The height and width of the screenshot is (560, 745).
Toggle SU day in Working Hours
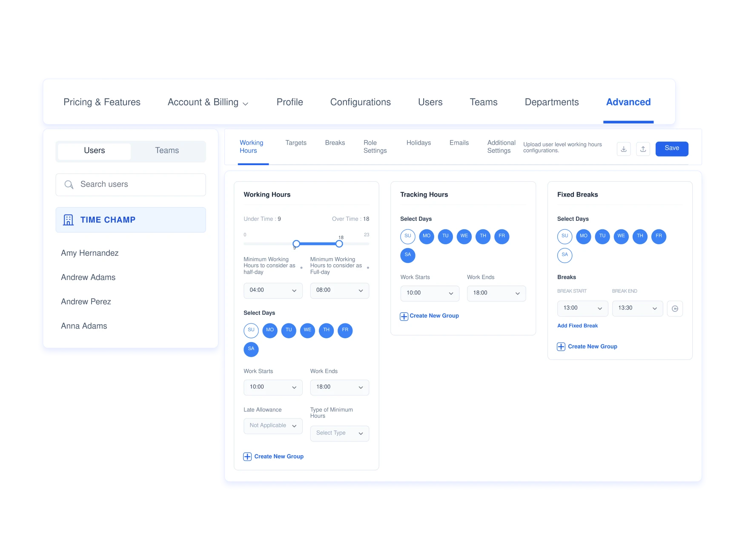click(251, 330)
